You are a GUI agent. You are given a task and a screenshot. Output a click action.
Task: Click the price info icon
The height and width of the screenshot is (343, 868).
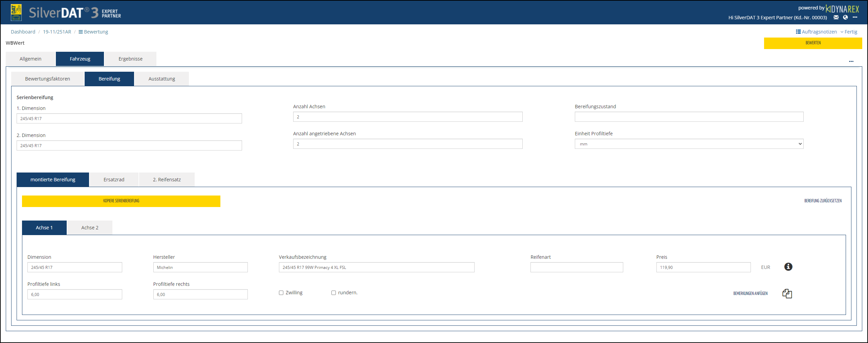(788, 267)
